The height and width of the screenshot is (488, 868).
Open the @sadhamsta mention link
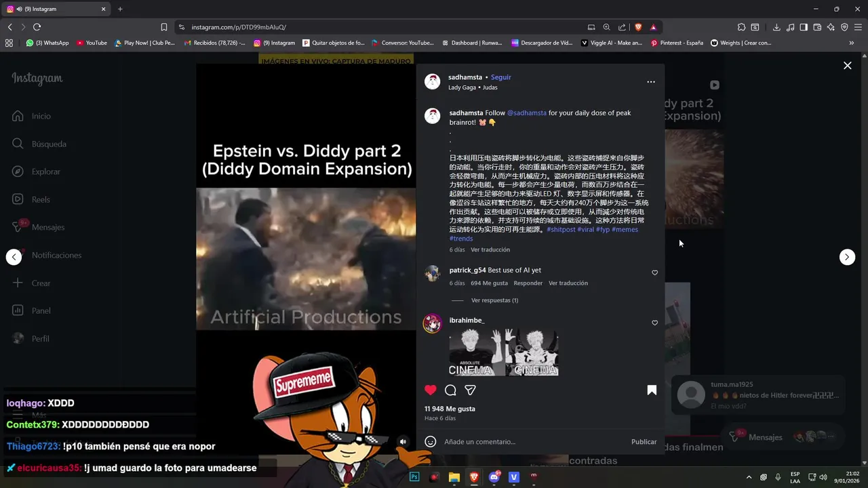coord(527,113)
